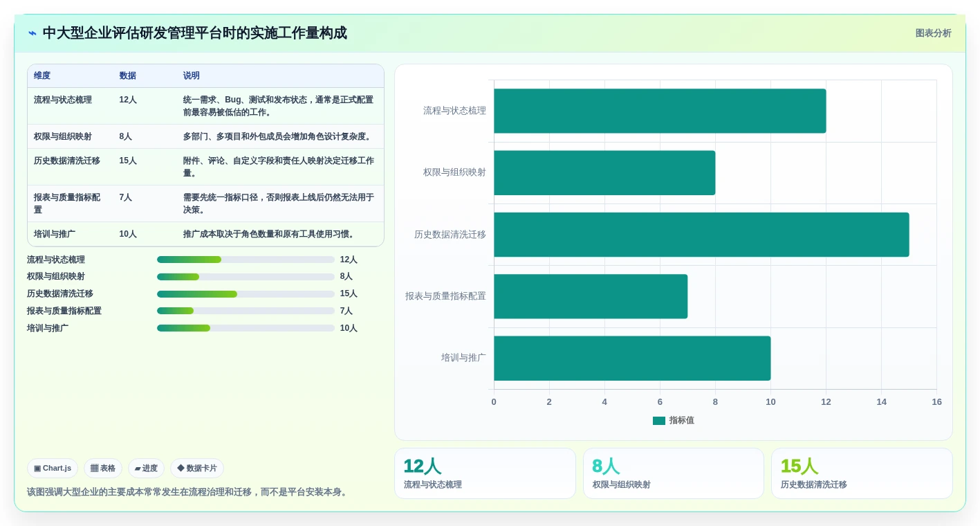Screen dimensions: 980x526
Task: Click the 培训与推广 chart bar
Action: [x=632, y=359]
